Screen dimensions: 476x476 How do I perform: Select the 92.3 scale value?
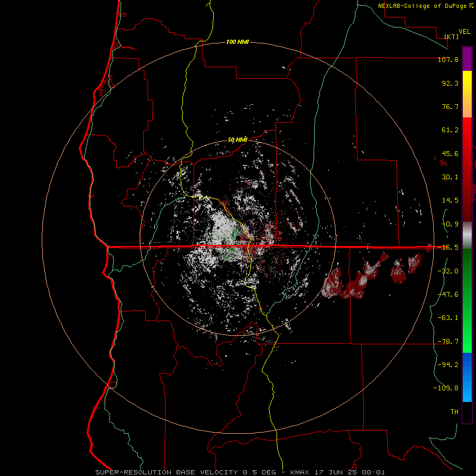click(450, 83)
